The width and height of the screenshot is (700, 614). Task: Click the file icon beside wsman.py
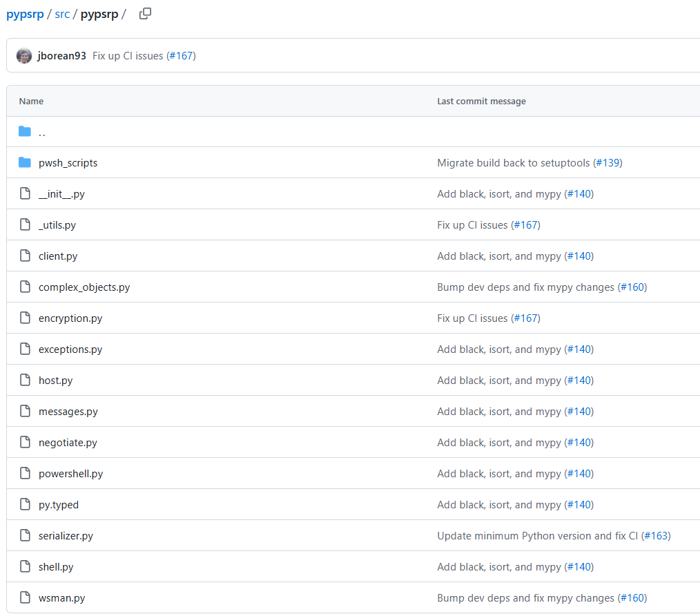(x=26, y=598)
